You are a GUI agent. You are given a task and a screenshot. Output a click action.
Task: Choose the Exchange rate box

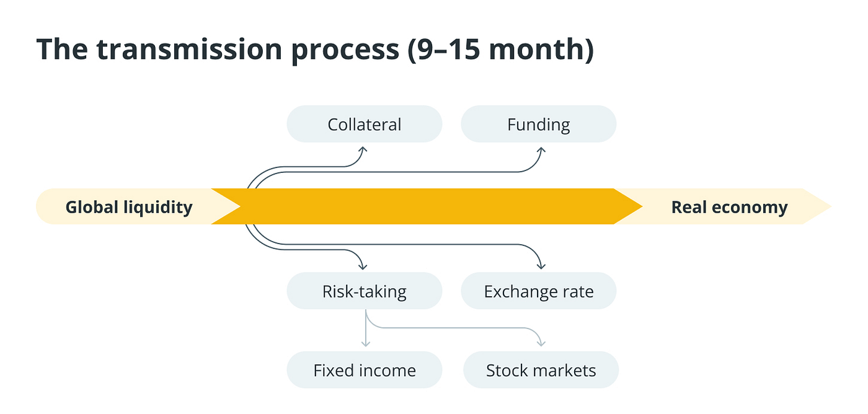538,291
